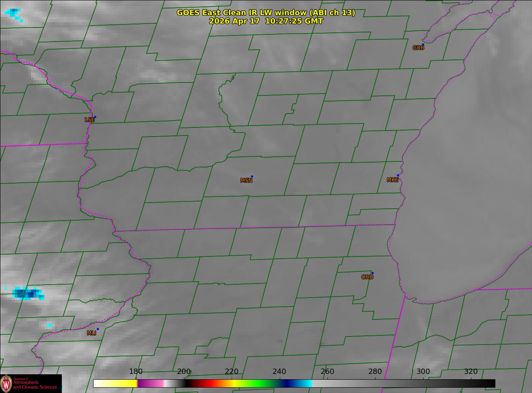This screenshot has height=393, width=532.
Task: Click the University of Wisconsin crest logo
Action: [x=6, y=383]
